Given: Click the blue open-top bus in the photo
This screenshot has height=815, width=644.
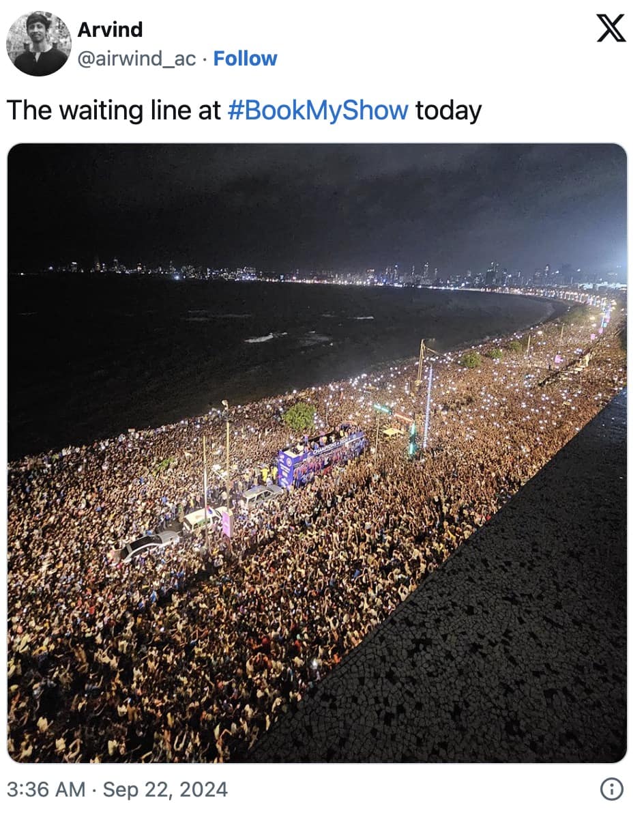Looking at the screenshot, I should tap(321, 455).
